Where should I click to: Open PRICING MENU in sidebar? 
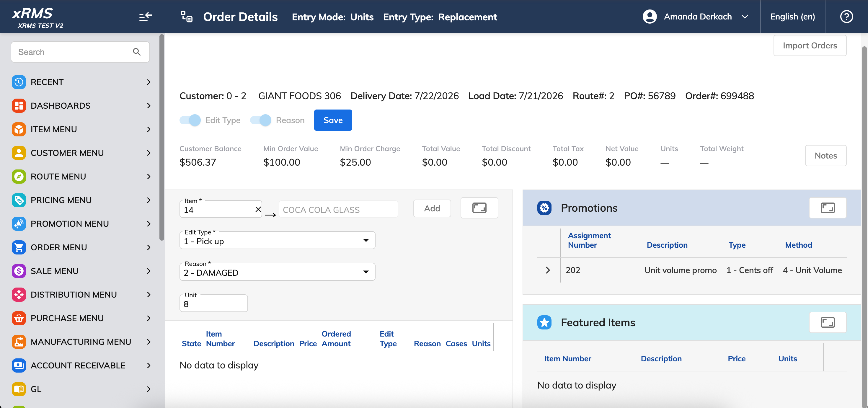pyautogui.click(x=81, y=200)
